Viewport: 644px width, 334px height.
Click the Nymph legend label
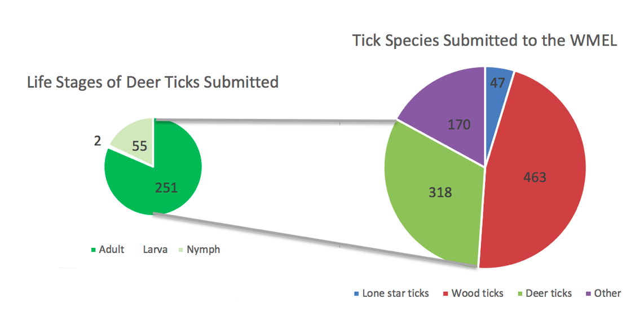[x=204, y=250]
